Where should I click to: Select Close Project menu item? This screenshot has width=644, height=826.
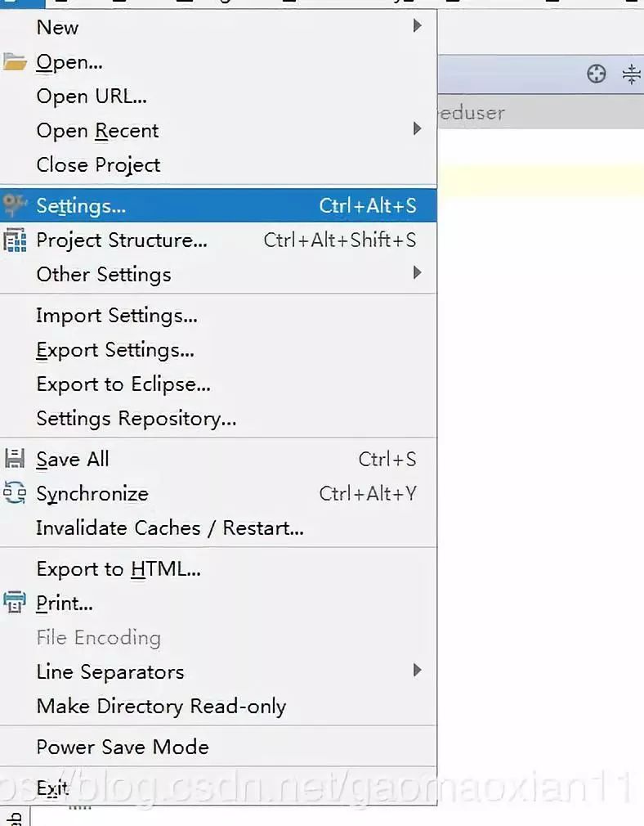[x=98, y=164]
